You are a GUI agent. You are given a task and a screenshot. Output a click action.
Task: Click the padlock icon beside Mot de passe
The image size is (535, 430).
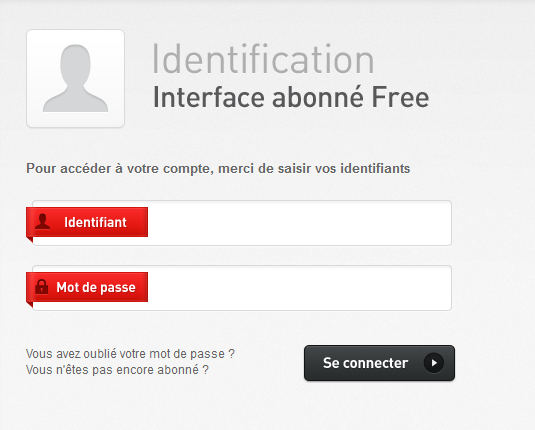coord(42,287)
